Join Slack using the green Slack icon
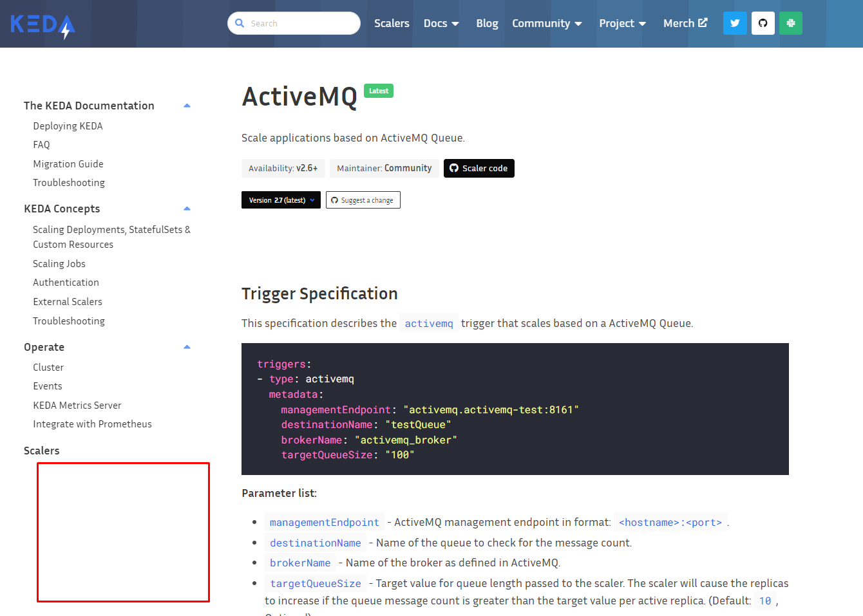 [791, 23]
